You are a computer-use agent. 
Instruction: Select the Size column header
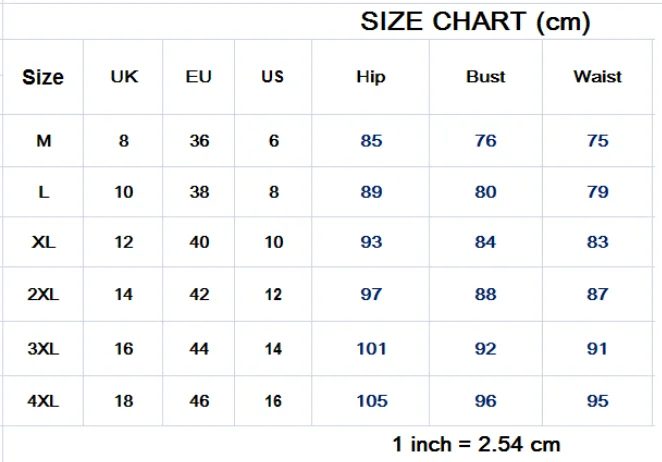point(43,77)
